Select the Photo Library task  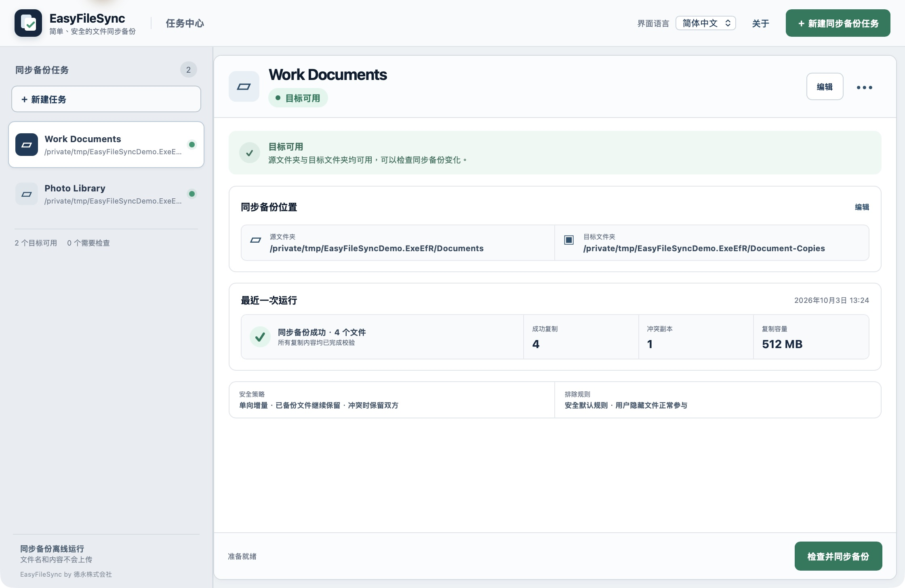(x=106, y=194)
